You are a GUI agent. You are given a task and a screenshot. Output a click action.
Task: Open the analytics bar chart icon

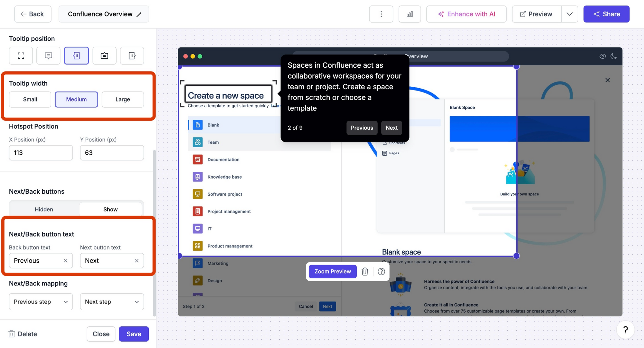pyautogui.click(x=410, y=14)
